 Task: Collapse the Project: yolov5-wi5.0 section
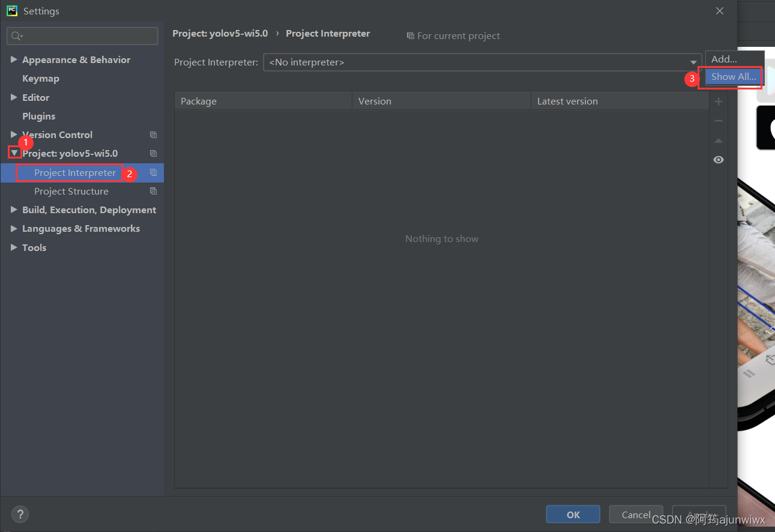pyautogui.click(x=14, y=153)
